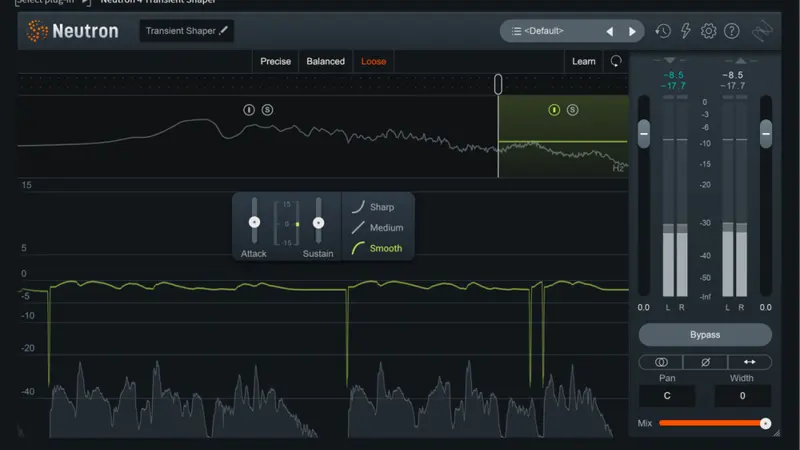Go to next preset arrow
Screen dimensions: 800x450
[632, 32]
